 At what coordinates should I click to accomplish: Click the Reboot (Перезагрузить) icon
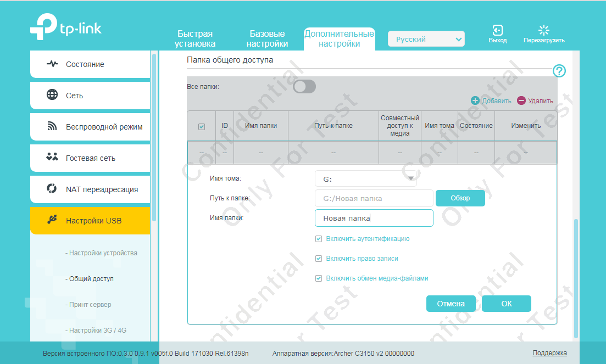point(543,31)
